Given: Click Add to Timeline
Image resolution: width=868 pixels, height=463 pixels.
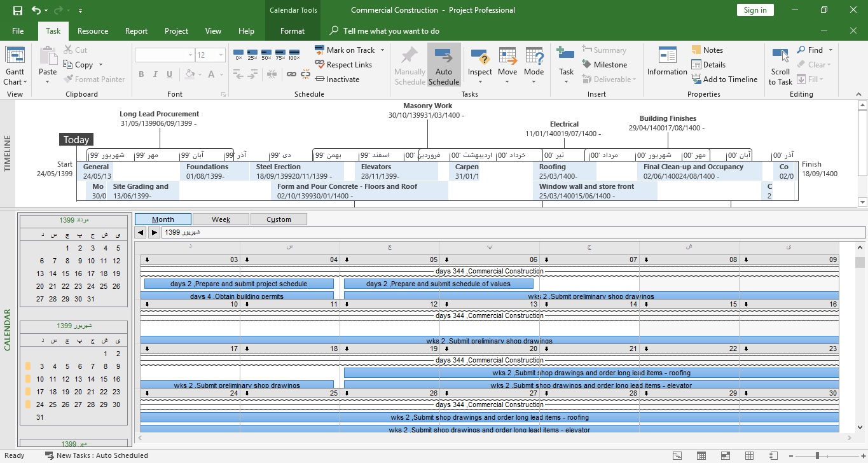Looking at the screenshot, I should pyautogui.click(x=724, y=79).
